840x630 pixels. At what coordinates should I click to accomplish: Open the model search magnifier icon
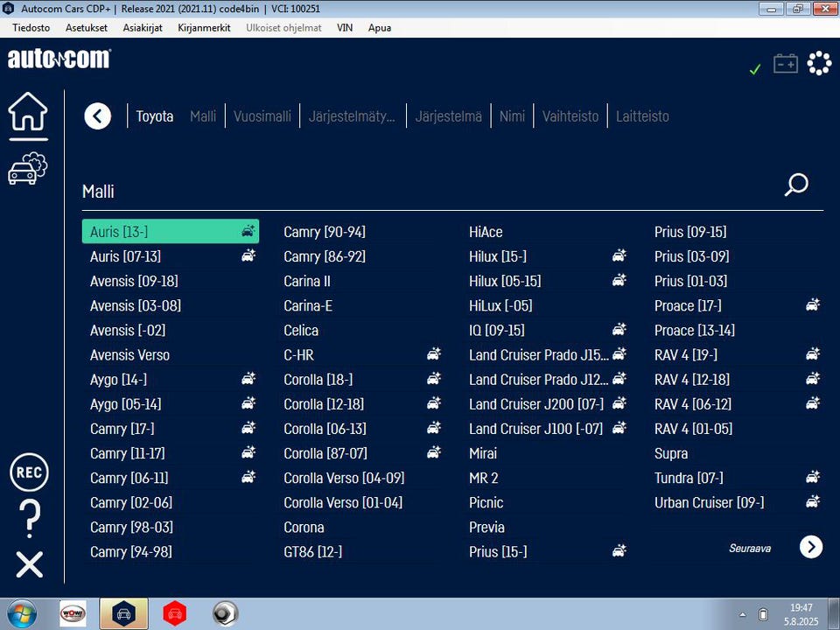796,185
